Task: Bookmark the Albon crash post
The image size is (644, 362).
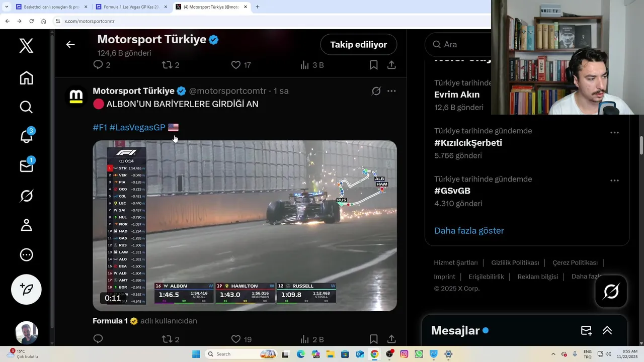Action: tap(373, 339)
